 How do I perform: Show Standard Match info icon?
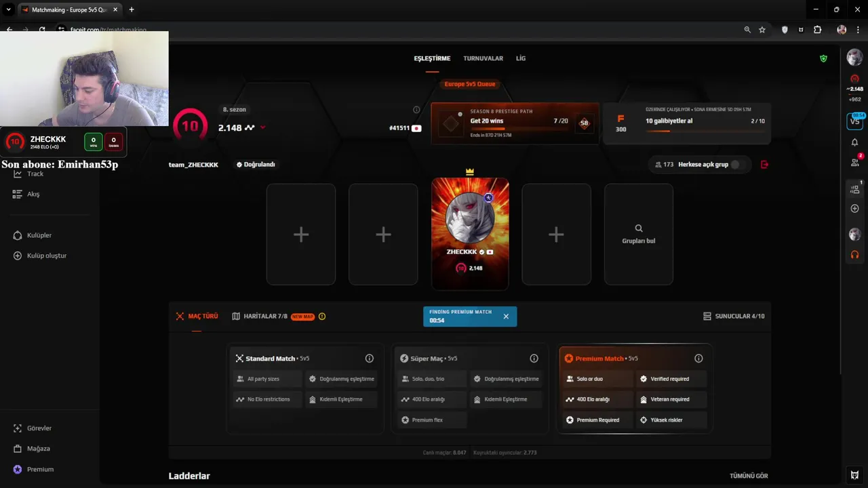(370, 359)
